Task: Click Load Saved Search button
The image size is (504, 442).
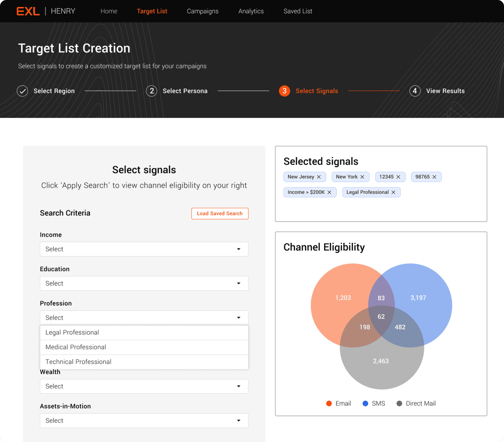Action: (220, 213)
